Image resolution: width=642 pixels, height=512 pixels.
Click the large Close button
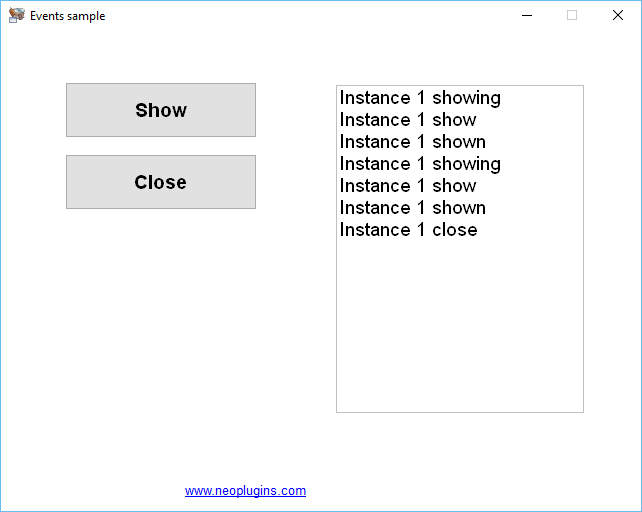[161, 182]
